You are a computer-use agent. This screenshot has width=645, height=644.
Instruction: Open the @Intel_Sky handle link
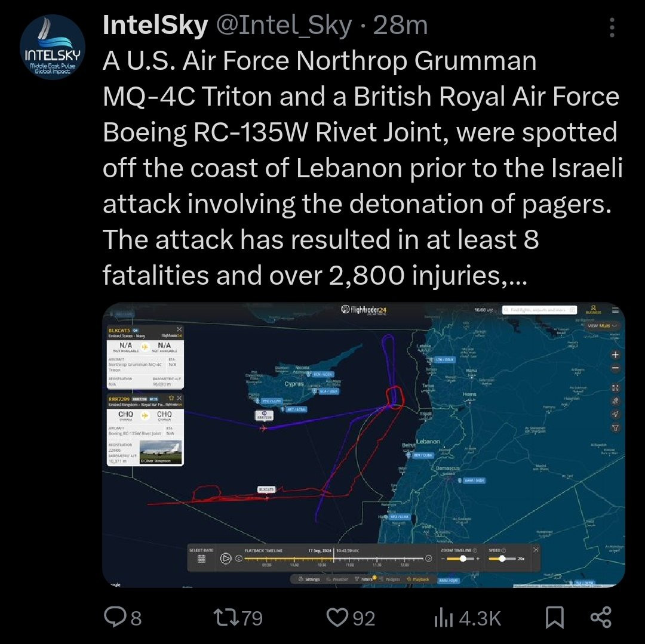click(284, 26)
